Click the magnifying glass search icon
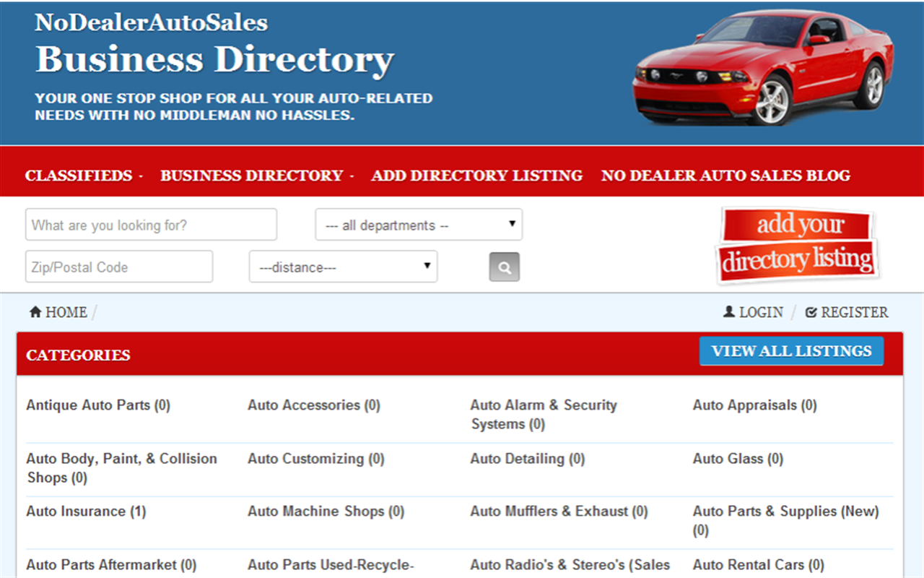924x578 pixels. coord(504,267)
